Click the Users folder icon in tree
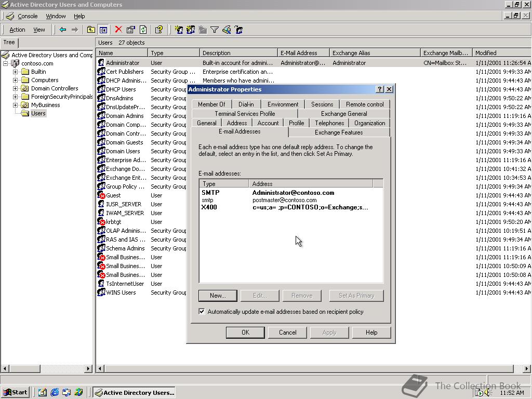The height and width of the screenshot is (399, 532). click(25, 113)
